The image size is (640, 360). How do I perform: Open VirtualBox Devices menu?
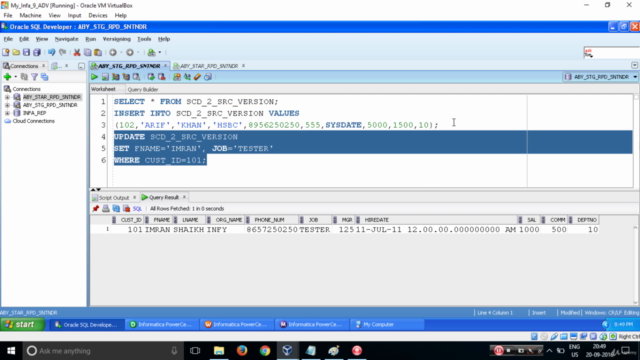[x=98, y=16]
